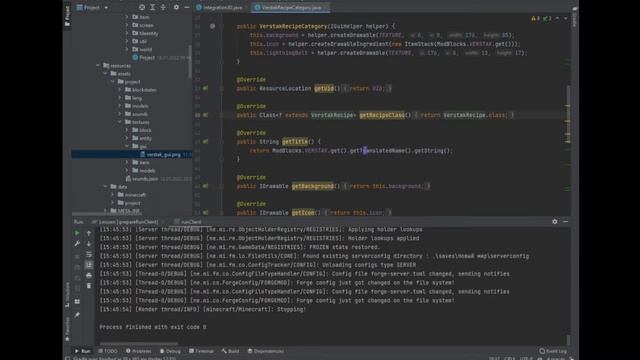Open Project panel gear options
This screenshot has width=640, height=360.
pyautogui.click(x=176, y=7)
